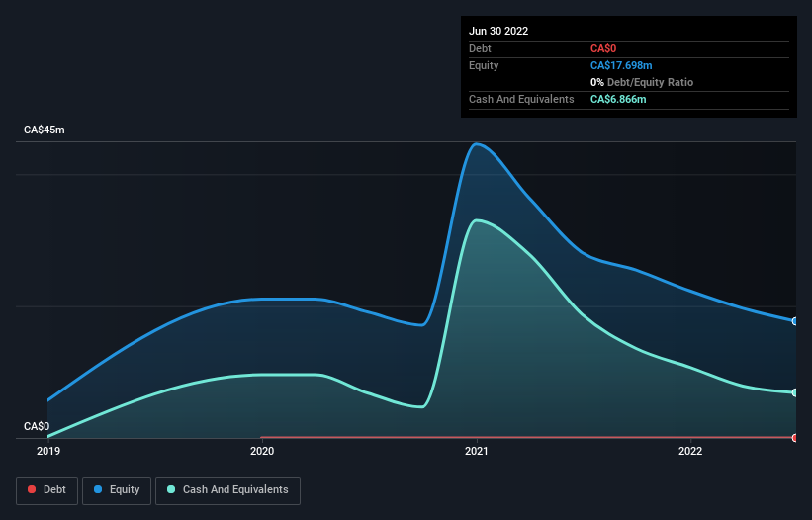Click the CA$0 y-axis label

point(37,426)
